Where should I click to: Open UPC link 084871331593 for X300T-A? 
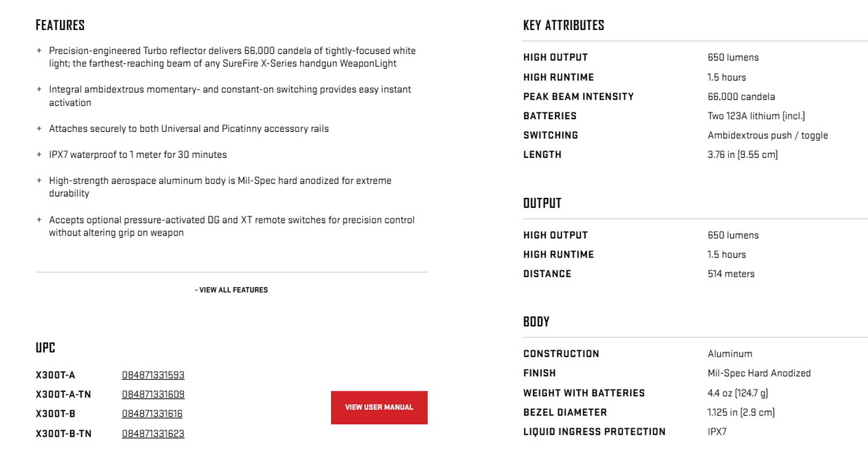point(153,375)
